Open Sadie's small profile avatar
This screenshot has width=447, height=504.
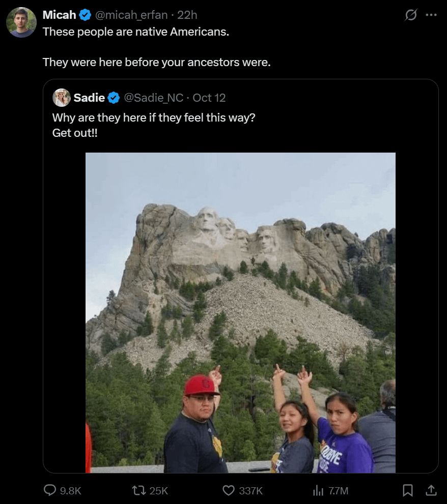(x=62, y=98)
